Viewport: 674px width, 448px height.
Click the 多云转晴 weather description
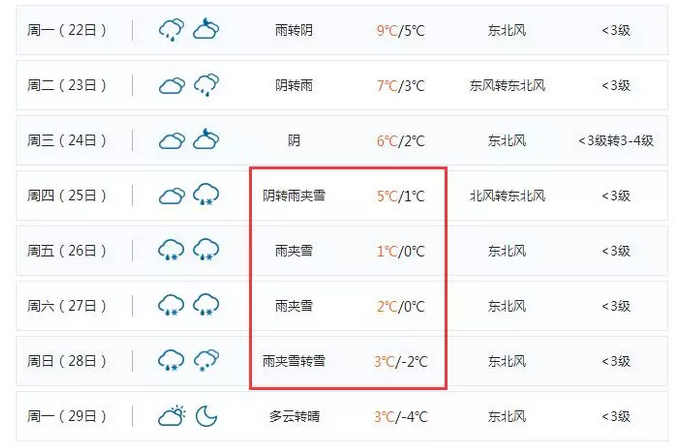294,415
